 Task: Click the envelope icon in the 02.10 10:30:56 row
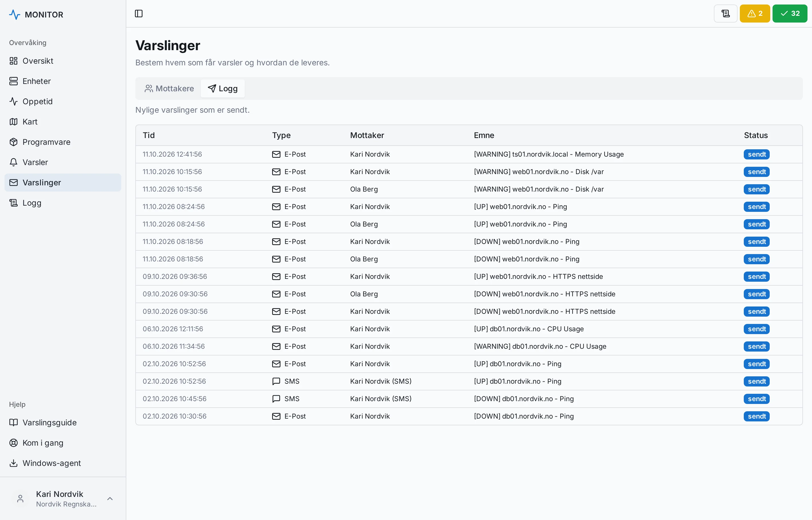[276, 416]
